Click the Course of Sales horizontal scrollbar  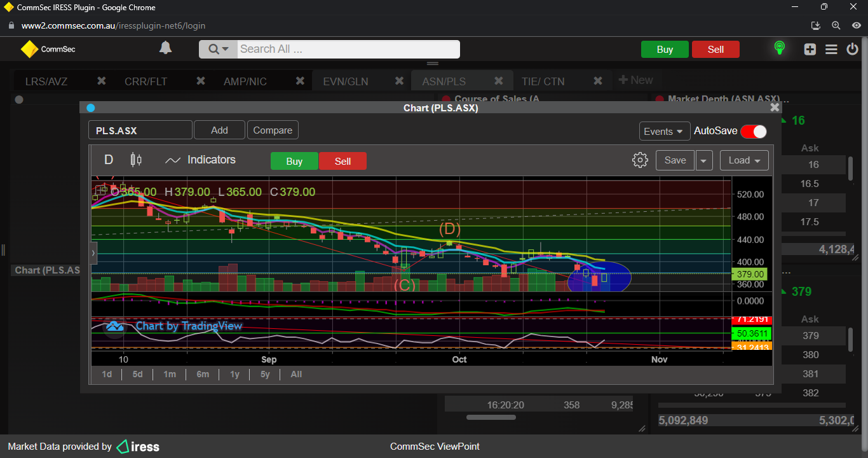pos(491,417)
